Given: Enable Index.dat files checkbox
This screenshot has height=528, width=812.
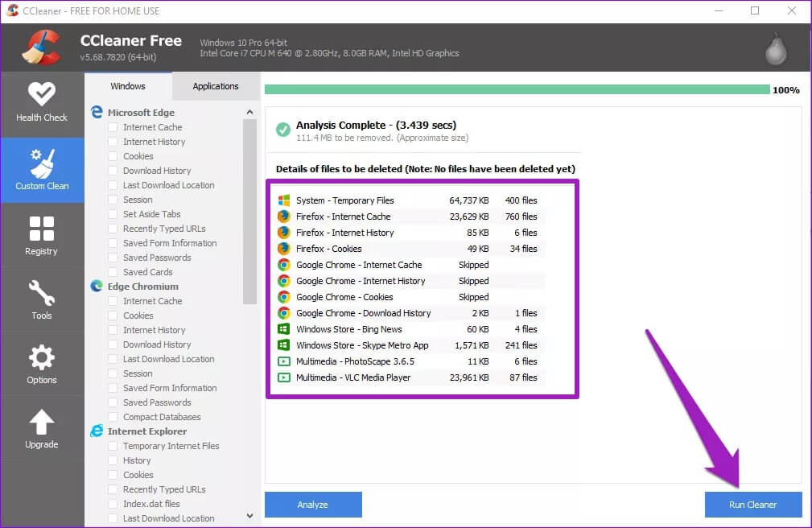Looking at the screenshot, I should pyautogui.click(x=113, y=504).
